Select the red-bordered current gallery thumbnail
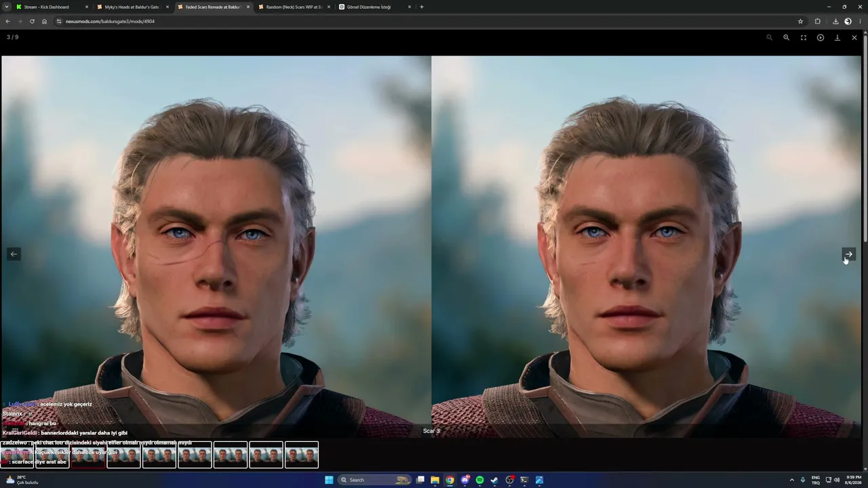This screenshot has width=868, height=488. pyautogui.click(x=88, y=455)
